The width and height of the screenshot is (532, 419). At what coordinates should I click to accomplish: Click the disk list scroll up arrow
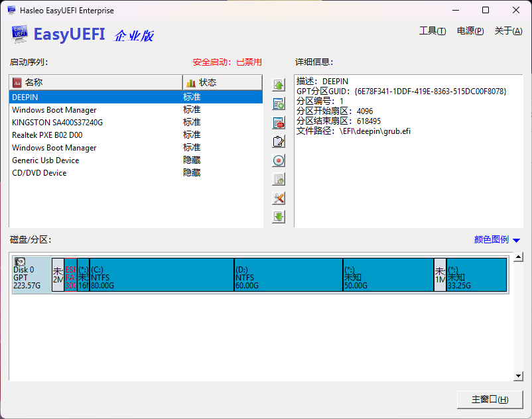[x=518, y=257]
